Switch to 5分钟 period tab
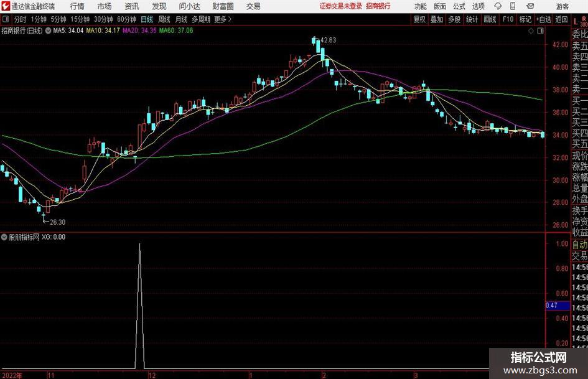 point(58,19)
